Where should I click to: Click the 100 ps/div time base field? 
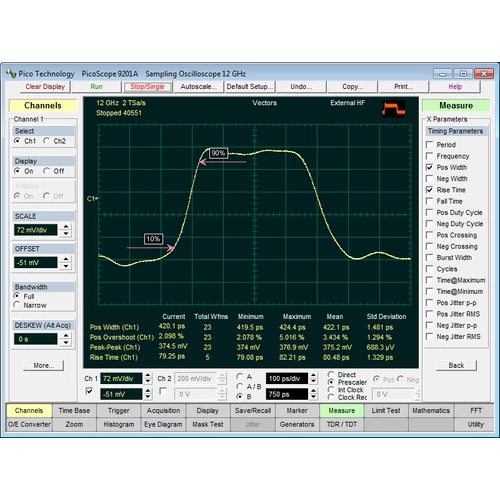point(287,378)
